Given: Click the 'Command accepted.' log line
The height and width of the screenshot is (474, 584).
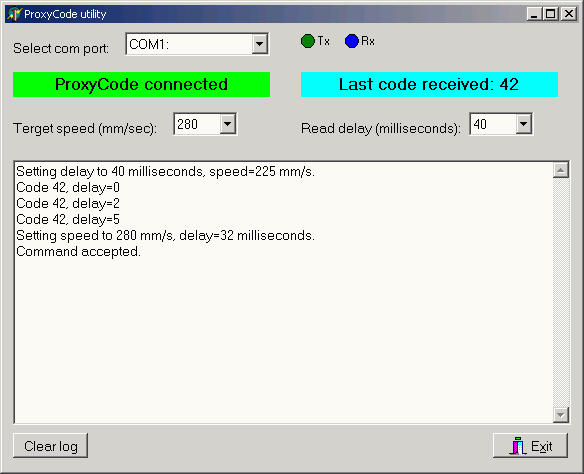Looking at the screenshot, I should pos(79,252).
